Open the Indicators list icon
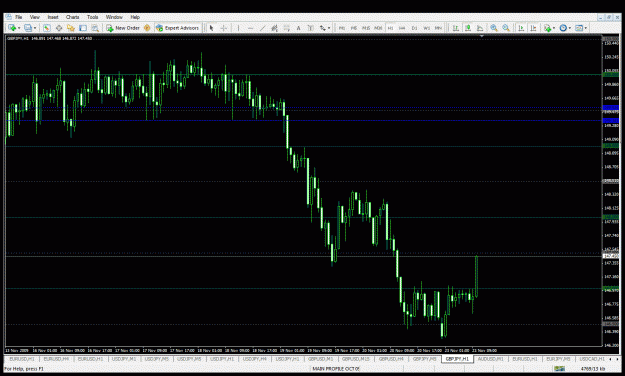This screenshot has height=376, width=625. coord(548,28)
